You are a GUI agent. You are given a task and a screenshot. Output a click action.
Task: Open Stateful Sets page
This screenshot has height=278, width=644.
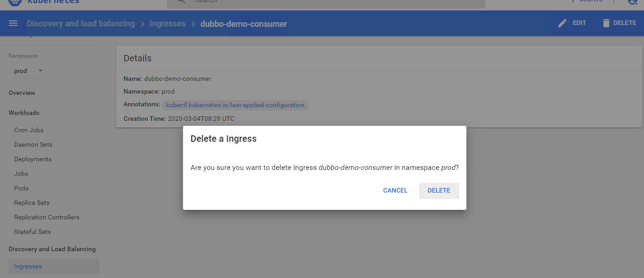click(x=32, y=232)
